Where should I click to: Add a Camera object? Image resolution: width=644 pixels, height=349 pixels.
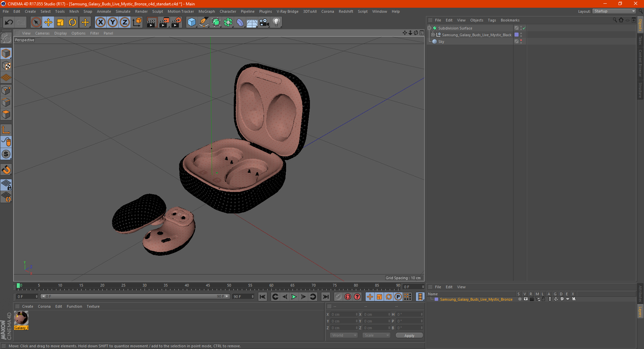point(264,22)
